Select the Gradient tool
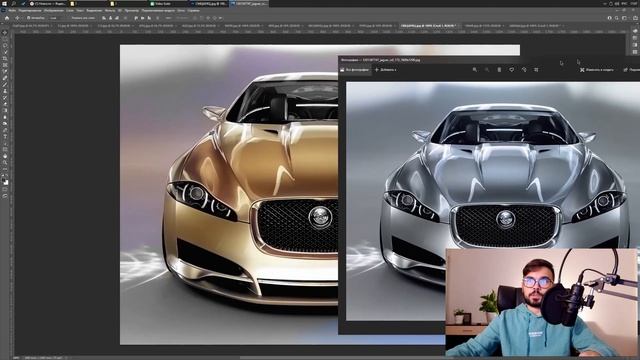The height and width of the screenshot is (360, 640). [x=5, y=111]
